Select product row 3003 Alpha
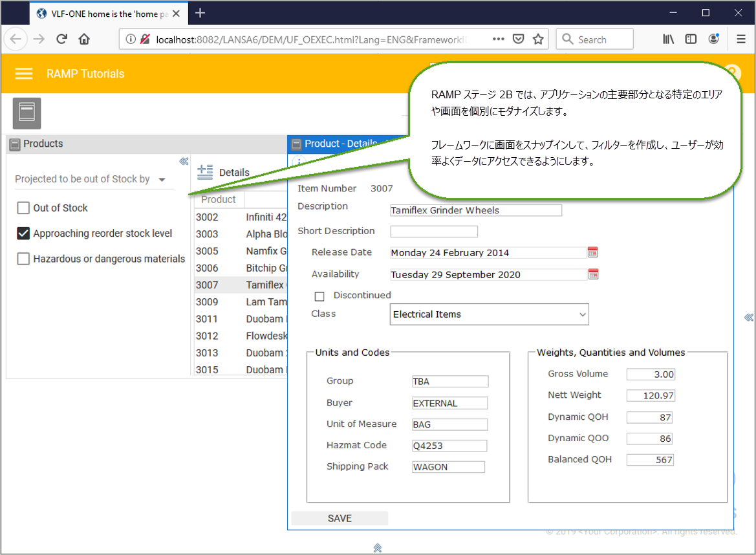 pyautogui.click(x=241, y=234)
